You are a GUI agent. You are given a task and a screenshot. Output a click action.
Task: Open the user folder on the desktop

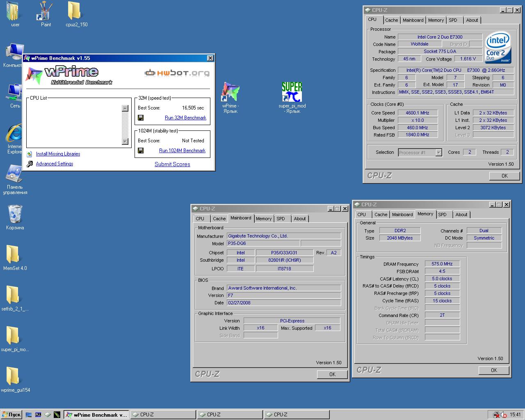pyautogui.click(x=13, y=11)
